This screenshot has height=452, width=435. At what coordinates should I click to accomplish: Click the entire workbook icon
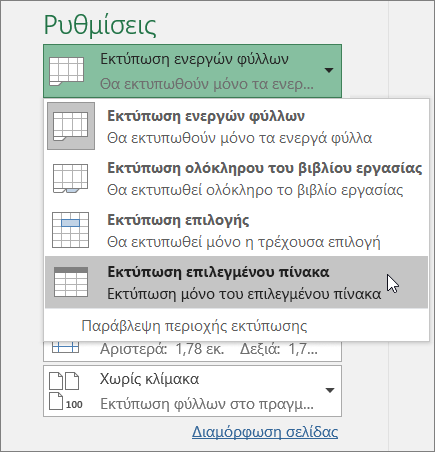pos(70,178)
